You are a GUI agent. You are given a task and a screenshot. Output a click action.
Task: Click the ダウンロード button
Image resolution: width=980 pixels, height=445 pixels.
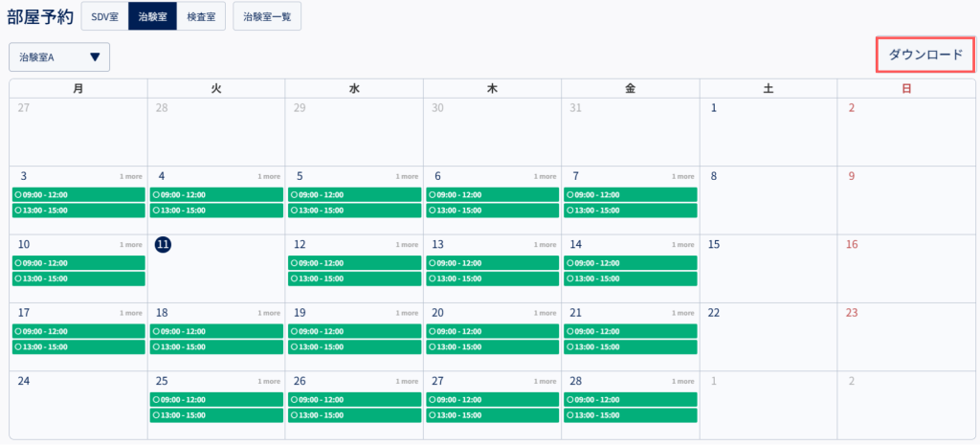(x=925, y=55)
